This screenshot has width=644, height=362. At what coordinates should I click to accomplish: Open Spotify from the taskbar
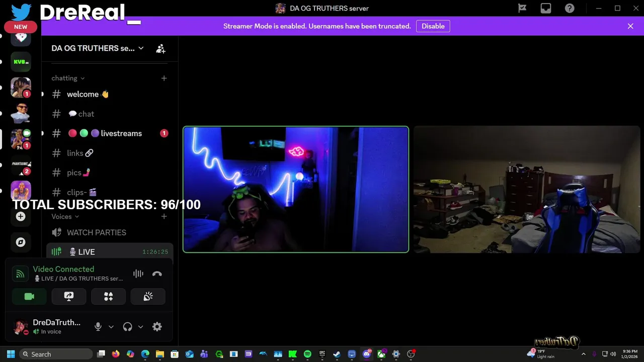pyautogui.click(x=307, y=354)
